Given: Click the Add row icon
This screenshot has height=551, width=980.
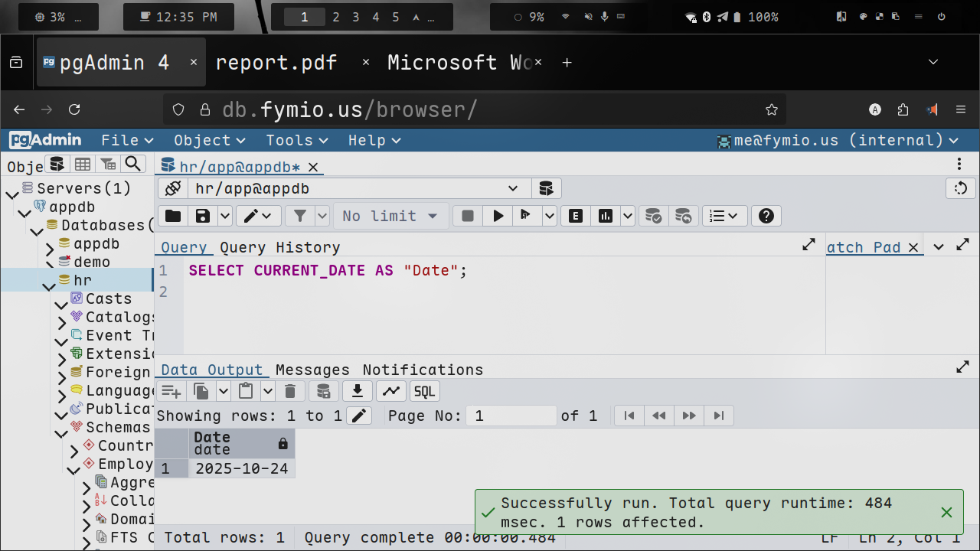Looking at the screenshot, I should (x=171, y=392).
